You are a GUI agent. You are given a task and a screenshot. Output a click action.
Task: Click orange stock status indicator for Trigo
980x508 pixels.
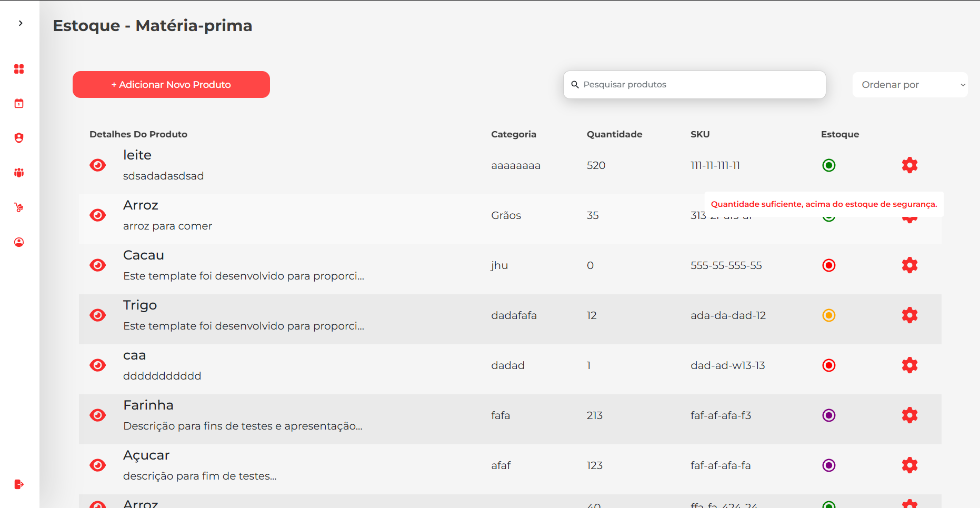pyautogui.click(x=829, y=315)
